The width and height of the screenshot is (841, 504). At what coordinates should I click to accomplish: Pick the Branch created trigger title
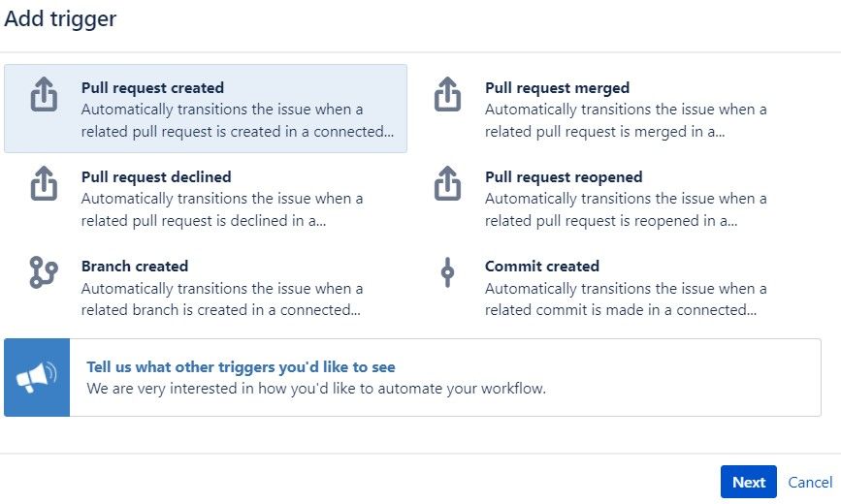tap(135, 266)
